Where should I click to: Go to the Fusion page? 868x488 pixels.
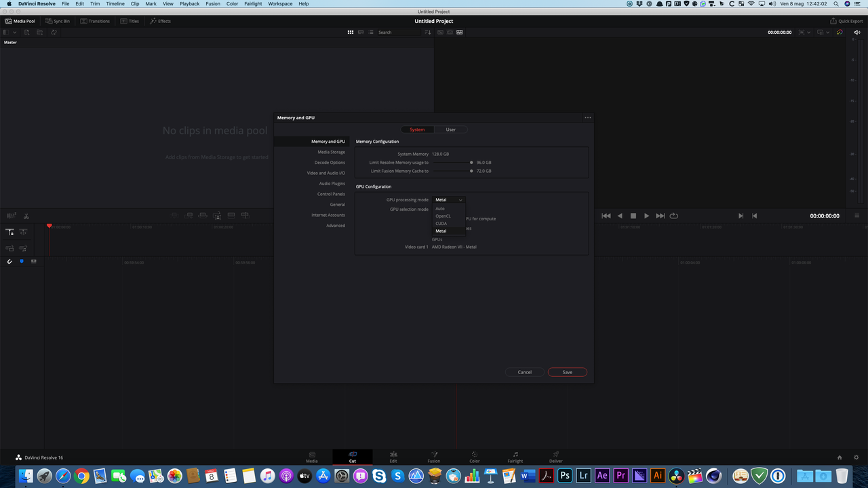(434, 457)
